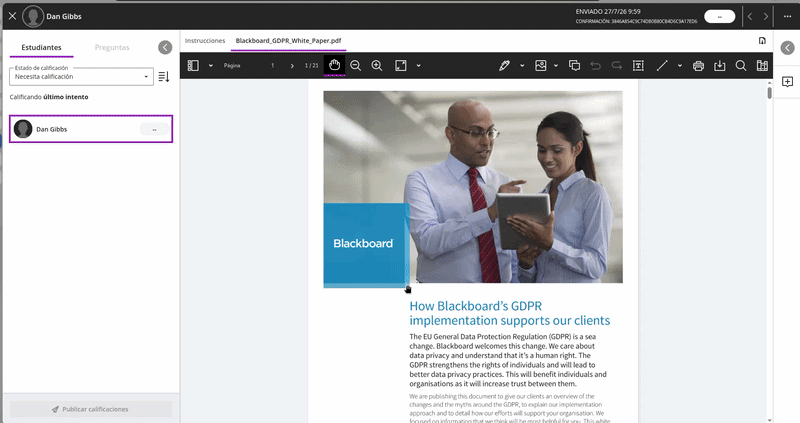Click the page number input field
The width and height of the screenshot is (800, 423).
pos(272,65)
